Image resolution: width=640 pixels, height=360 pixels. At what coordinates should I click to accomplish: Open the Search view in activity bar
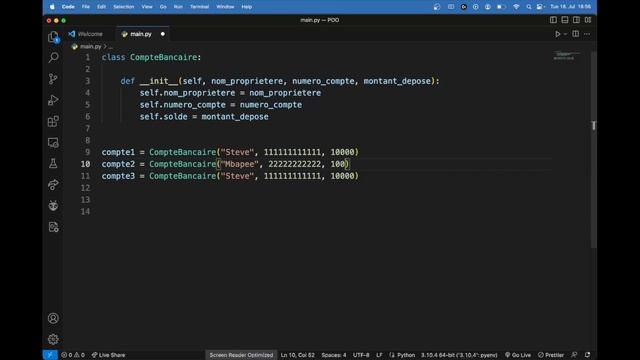(x=53, y=58)
